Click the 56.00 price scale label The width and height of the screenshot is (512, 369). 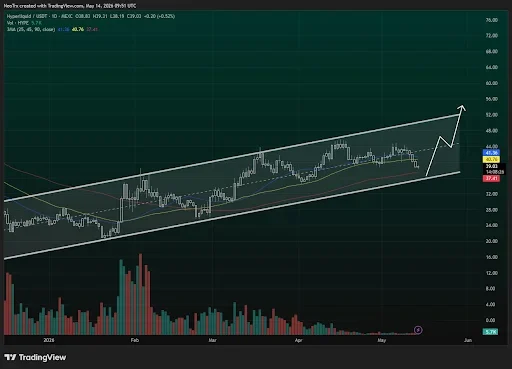[492, 99]
